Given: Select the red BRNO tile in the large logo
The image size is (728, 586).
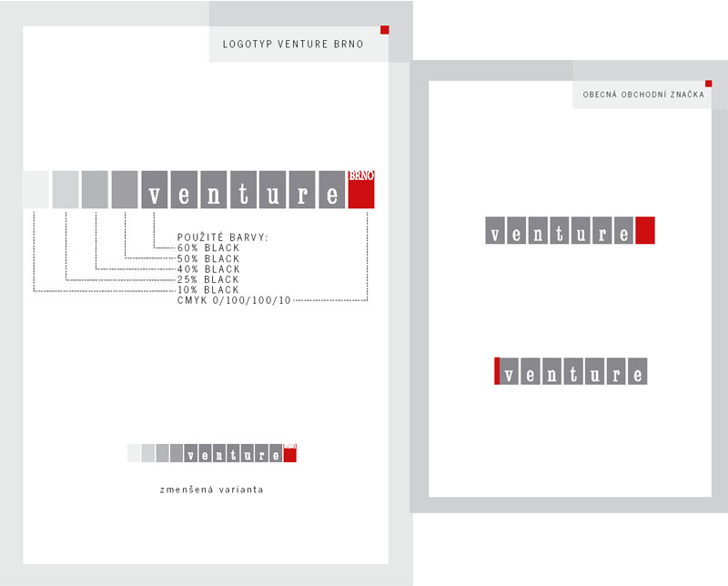Looking at the screenshot, I should [361, 189].
